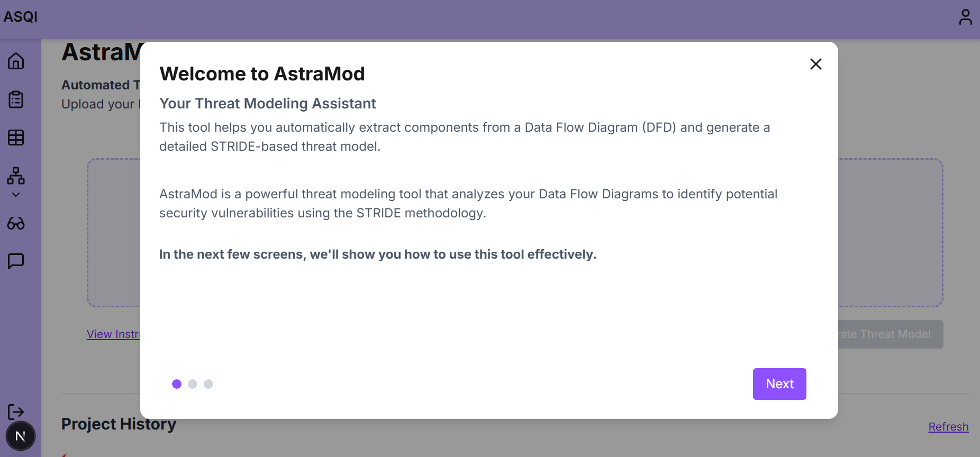The width and height of the screenshot is (980, 457).
Task: Open the user profile icon
Action: [x=965, y=17]
